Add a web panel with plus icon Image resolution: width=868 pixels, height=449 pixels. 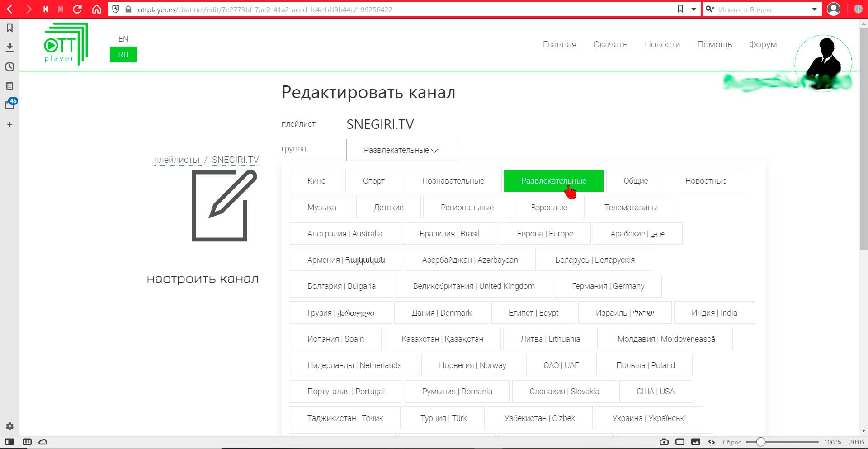tap(9, 124)
